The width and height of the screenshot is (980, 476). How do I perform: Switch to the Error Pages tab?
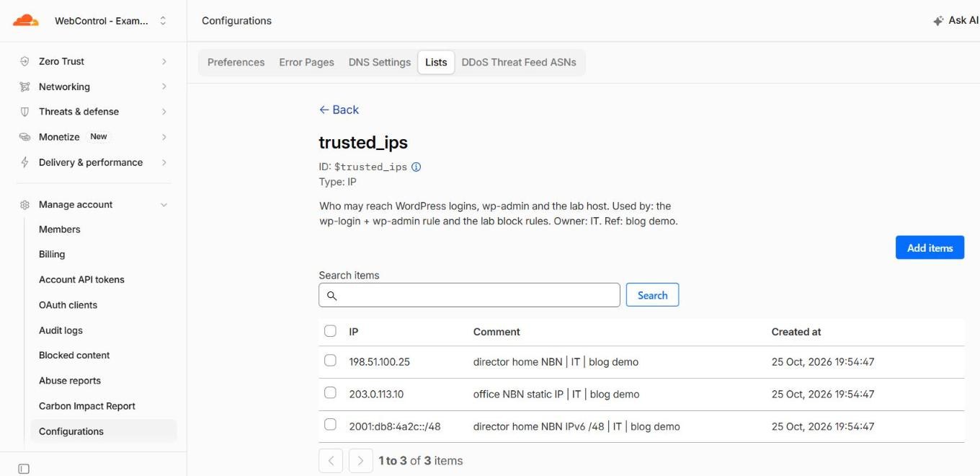(x=307, y=62)
